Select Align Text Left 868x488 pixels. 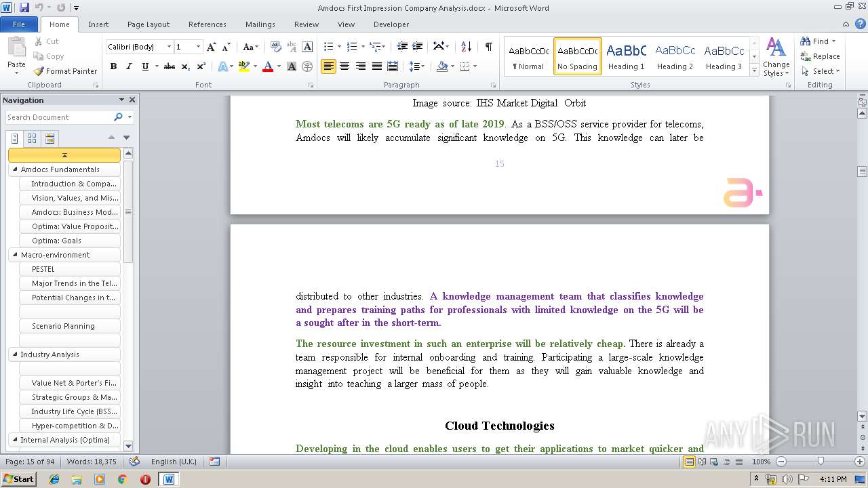pos(328,66)
